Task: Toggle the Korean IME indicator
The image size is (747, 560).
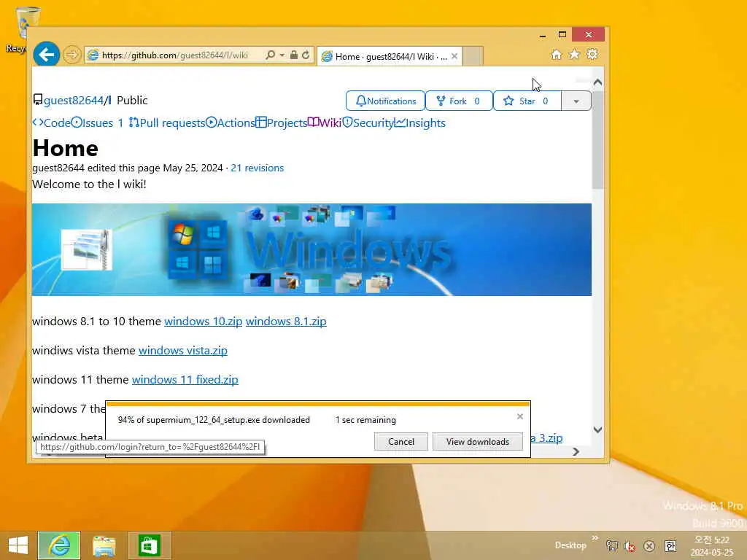Action: click(x=670, y=545)
